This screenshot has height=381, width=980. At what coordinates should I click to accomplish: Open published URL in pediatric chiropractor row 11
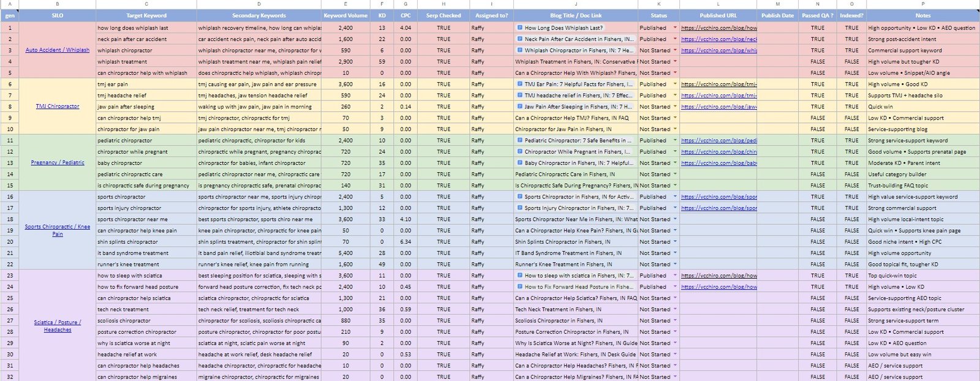tap(718, 140)
